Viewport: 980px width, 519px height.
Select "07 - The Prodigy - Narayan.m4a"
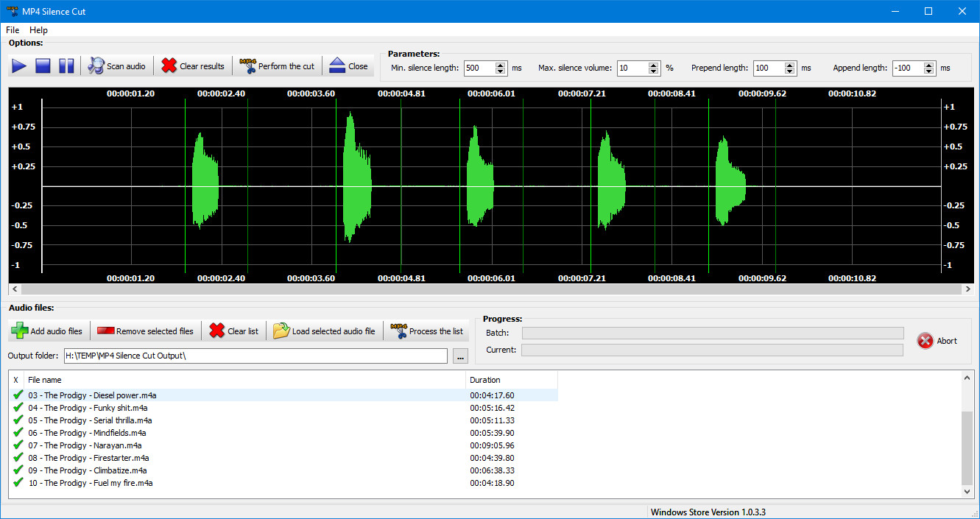tap(85, 445)
